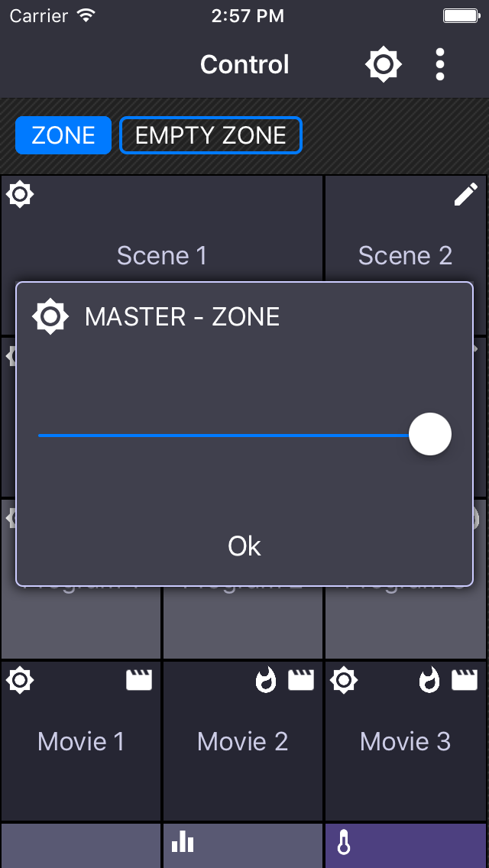
Task: Tap the Wi-Fi icon in the status bar
Action: pyautogui.click(x=84, y=15)
